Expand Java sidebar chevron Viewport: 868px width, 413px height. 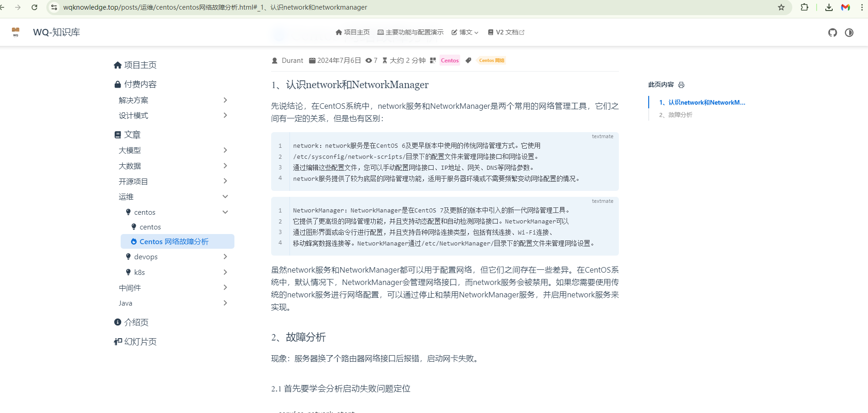(225, 303)
